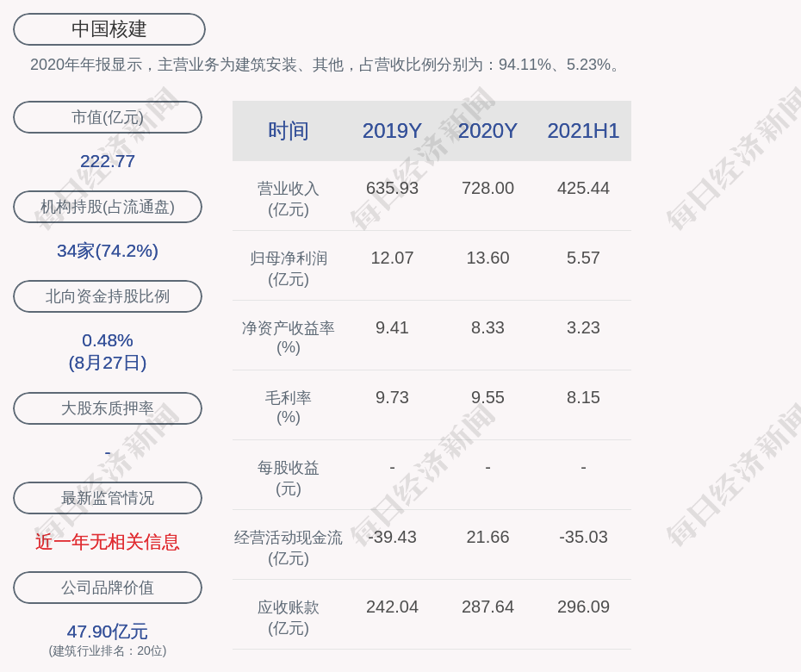The height and width of the screenshot is (672, 801).
Task: Click the 归母净利润 value 13.60
Action: [487, 258]
